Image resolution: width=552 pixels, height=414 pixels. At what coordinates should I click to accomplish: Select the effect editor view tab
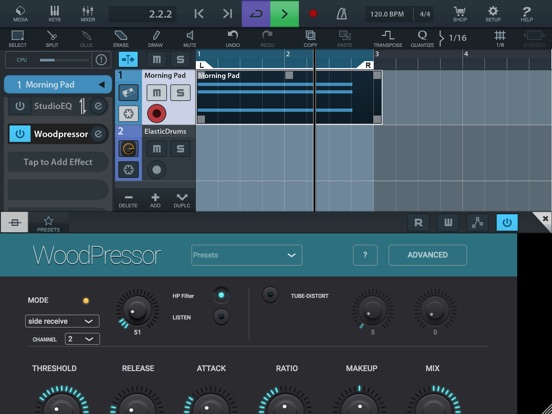click(x=14, y=222)
